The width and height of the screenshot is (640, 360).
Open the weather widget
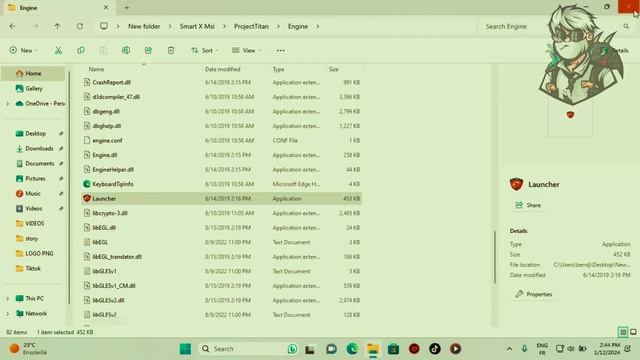(x=29, y=349)
